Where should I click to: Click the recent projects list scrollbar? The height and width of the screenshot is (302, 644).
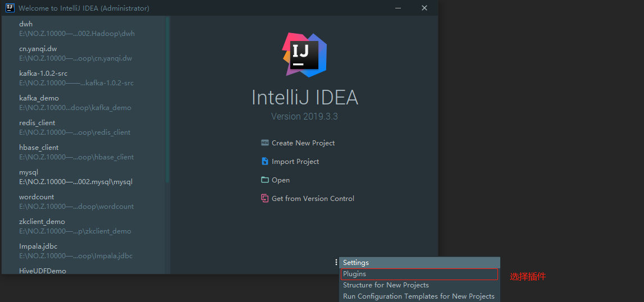(167, 99)
